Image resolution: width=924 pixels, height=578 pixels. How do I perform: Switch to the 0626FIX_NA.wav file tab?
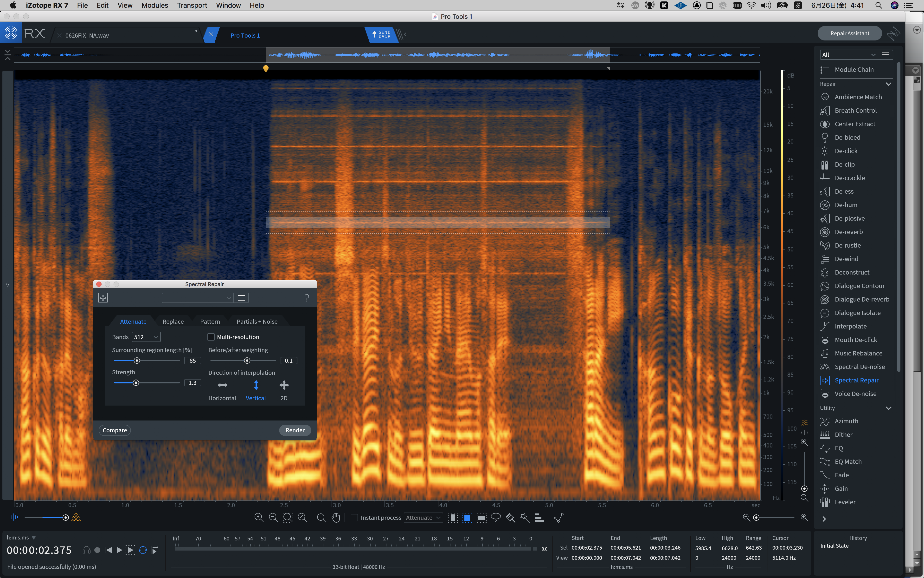[87, 36]
